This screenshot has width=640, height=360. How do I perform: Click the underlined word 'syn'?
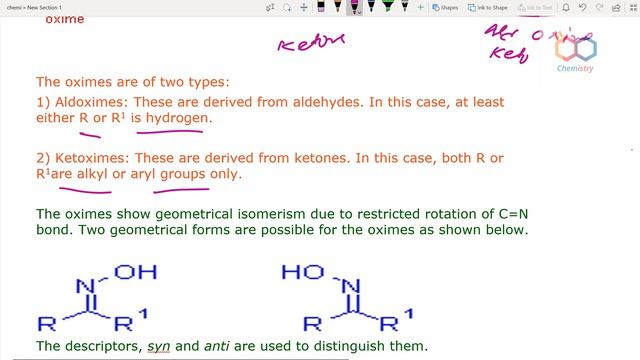[x=158, y=346]
